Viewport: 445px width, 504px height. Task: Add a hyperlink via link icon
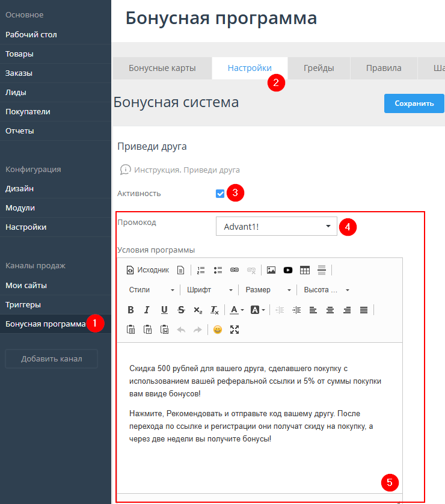click(x=235, y=270)
